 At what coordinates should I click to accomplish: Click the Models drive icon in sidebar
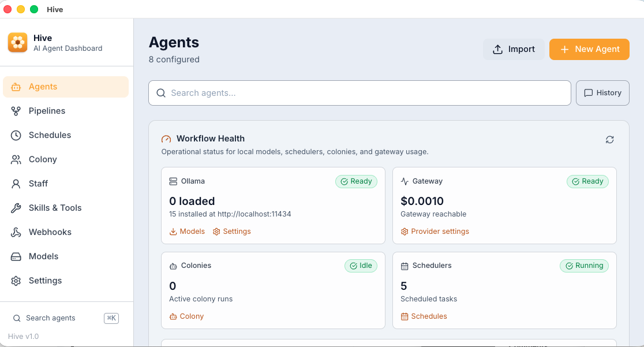point(16,256)
